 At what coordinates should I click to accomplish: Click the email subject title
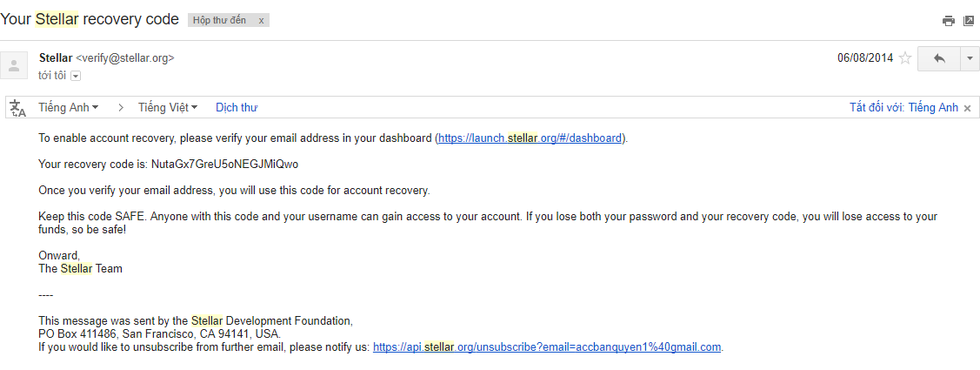[90, 19]
